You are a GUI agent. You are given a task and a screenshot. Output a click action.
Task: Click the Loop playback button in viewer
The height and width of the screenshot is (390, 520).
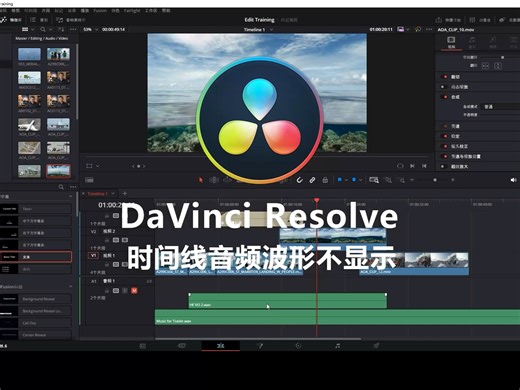pyautogui.click(x=400, y=166)
